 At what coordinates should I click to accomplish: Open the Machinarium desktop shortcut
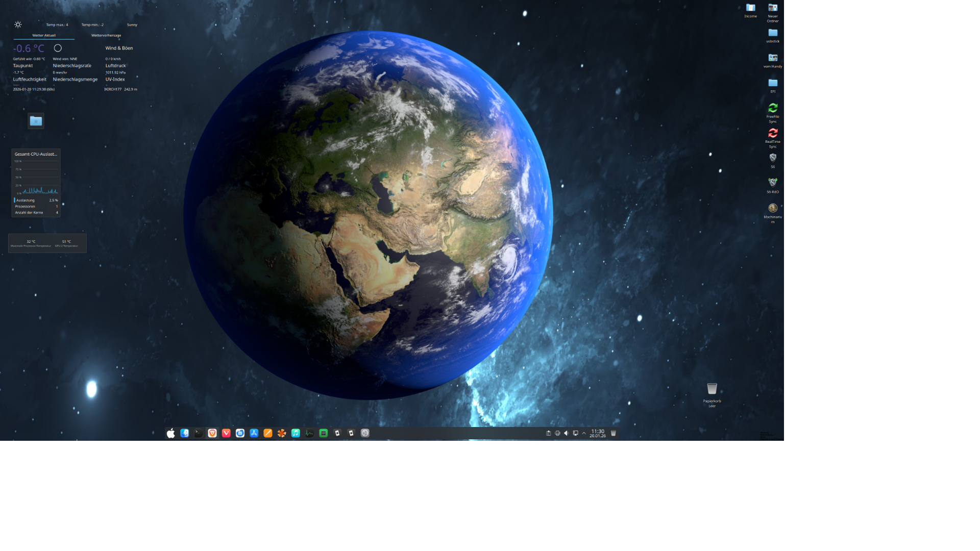(772, 208)
